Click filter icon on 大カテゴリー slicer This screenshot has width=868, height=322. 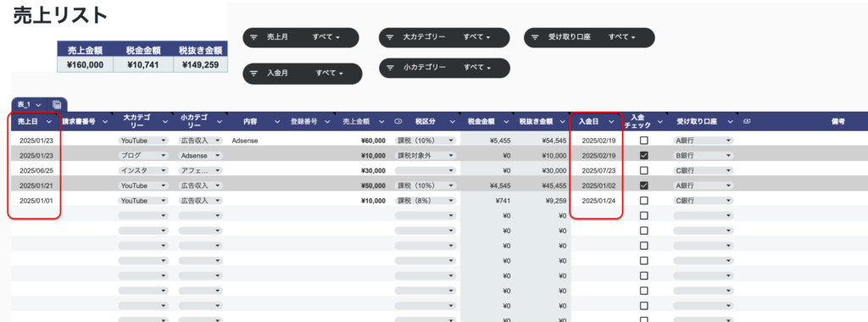pyautogui.click(x=390, y=37)
